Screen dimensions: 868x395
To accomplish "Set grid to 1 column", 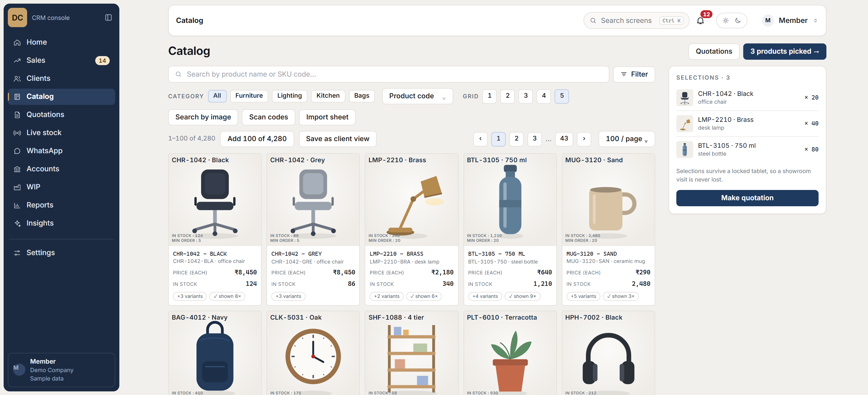I will (489, 96).
